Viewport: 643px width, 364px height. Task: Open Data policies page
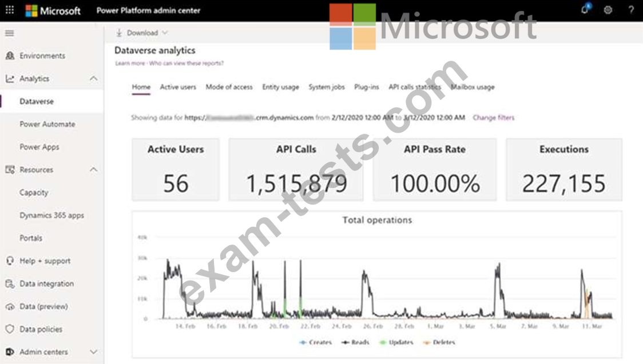[41, 329]
